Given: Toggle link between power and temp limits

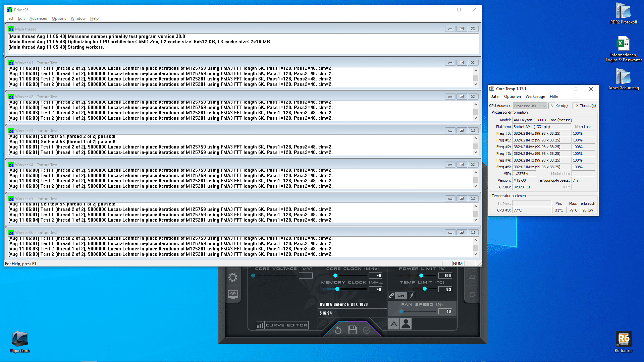Looking at the screenshot, I should pos(392,295).
